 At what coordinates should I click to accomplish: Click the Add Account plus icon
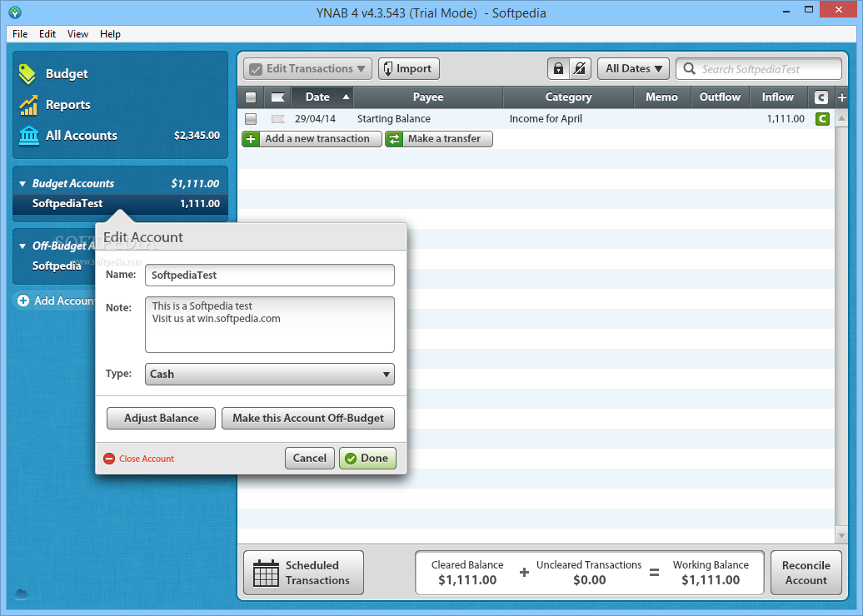tap(23, 301)
